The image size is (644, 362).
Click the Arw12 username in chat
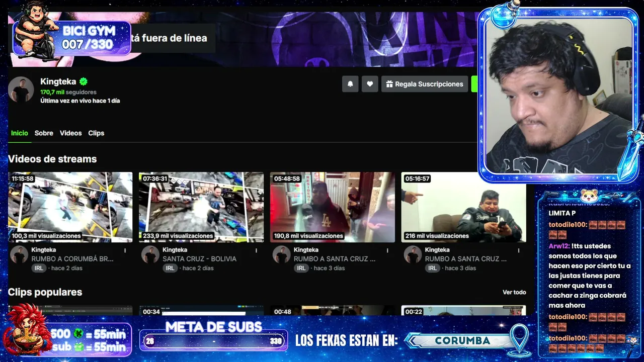pyautogui.click(x=558, y=246)
